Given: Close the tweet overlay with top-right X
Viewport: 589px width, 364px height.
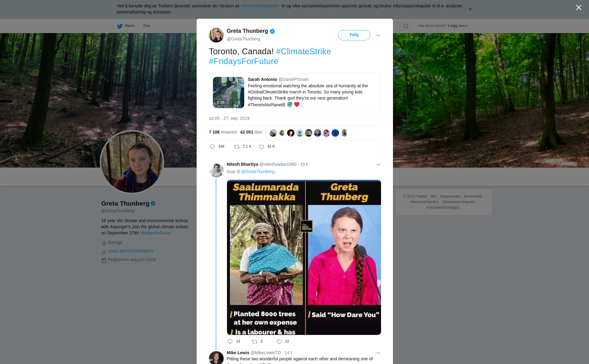Looking at the screenshot, I should 579,8.
